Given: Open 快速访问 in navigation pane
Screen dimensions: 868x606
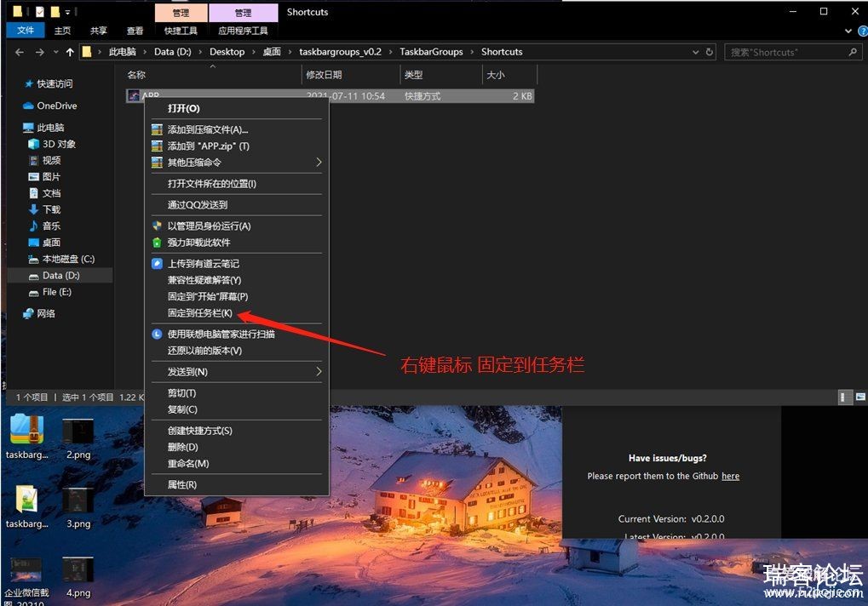Looking at the screenshot, I should (x=49, y=84).
